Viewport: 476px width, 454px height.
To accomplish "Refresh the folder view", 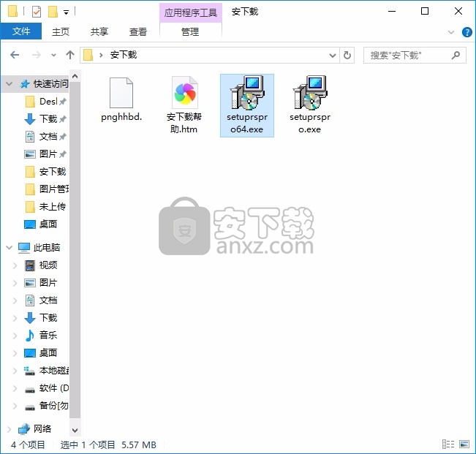I will pos(347,56).
